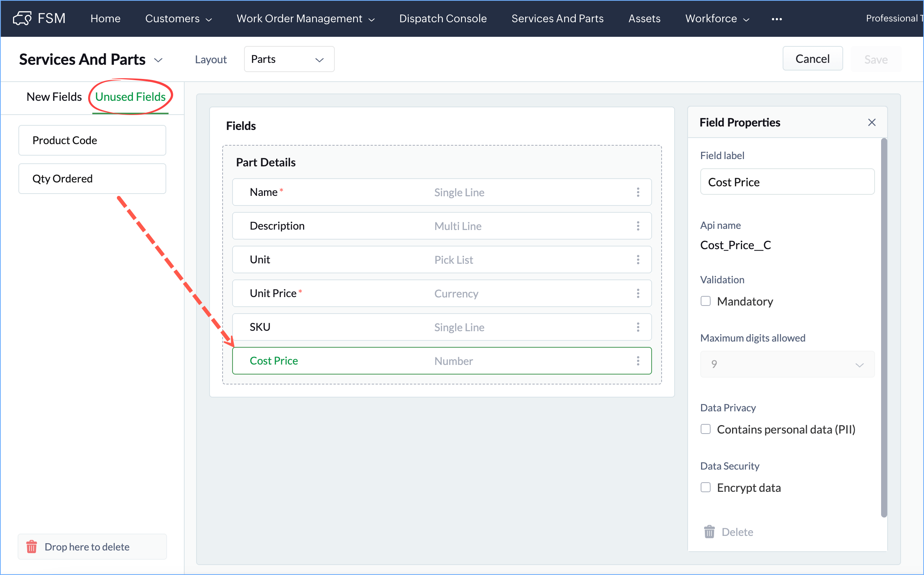Expand Maximum digits allowed dropdown
The image size is (924, 575).
787,364
